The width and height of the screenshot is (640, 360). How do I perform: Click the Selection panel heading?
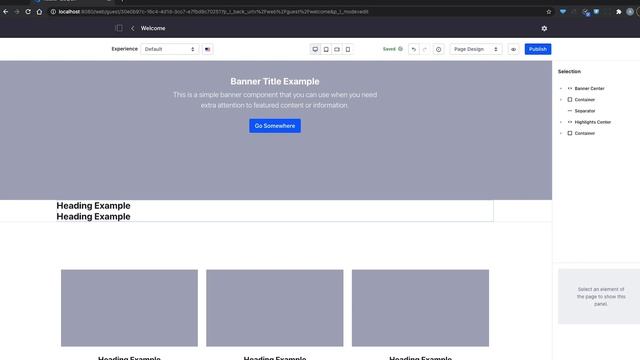click(x=569, y=71)
